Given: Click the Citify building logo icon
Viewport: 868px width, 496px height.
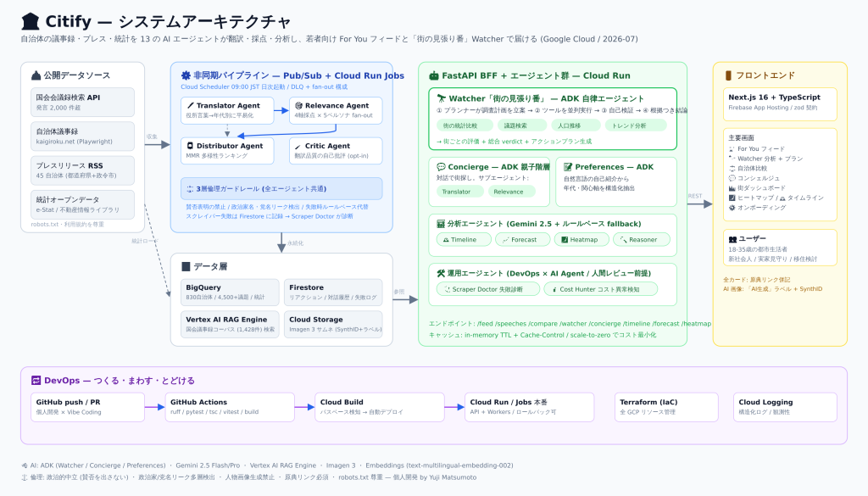Looking at the screenshot, I should point(31,21).
